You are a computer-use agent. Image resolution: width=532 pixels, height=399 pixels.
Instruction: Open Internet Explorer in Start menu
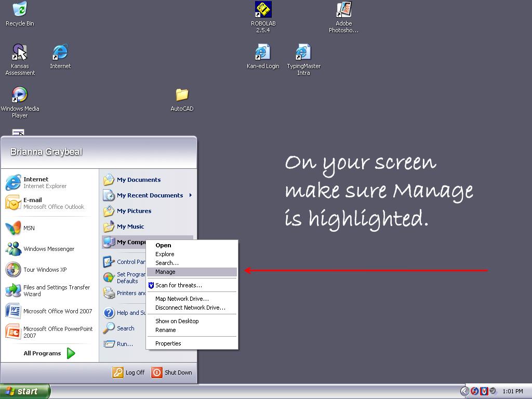pyautogui.click(x=49, y=182)
